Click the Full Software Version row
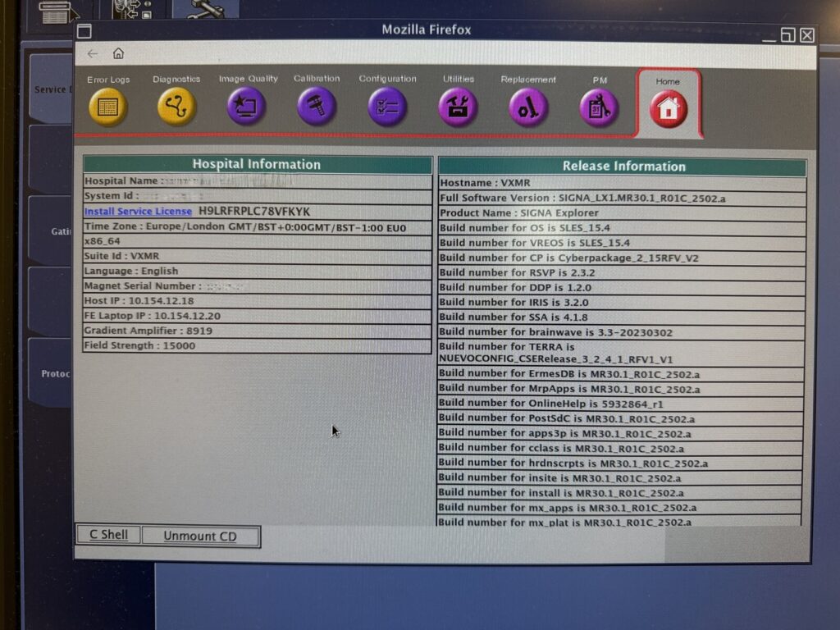This screenshot has height=630, width=840. [x=623, y=199]
